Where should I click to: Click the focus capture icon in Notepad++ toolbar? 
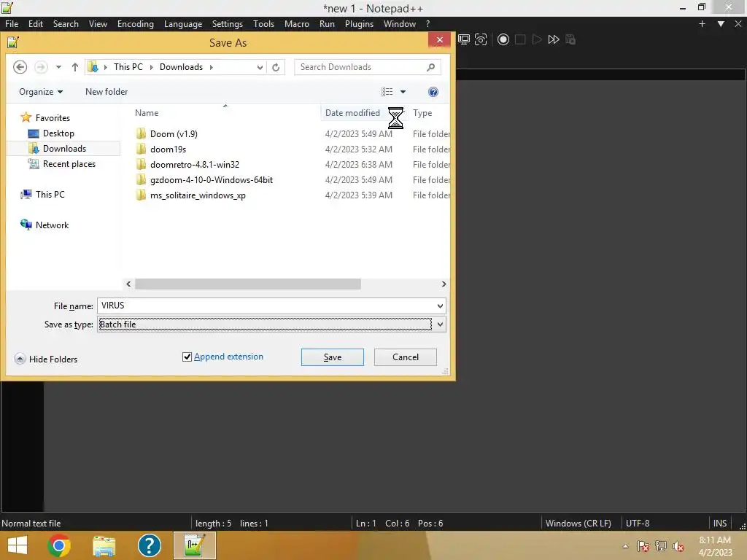(481, 39)
